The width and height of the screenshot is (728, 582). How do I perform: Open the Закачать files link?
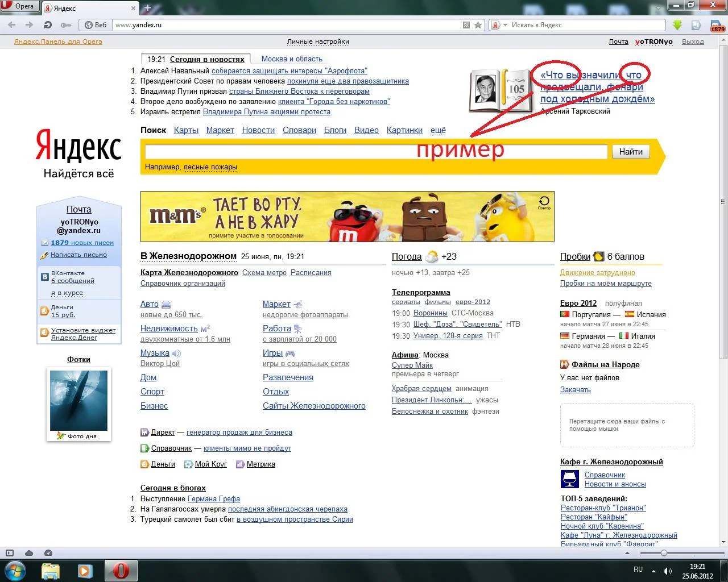click(576, 390)
